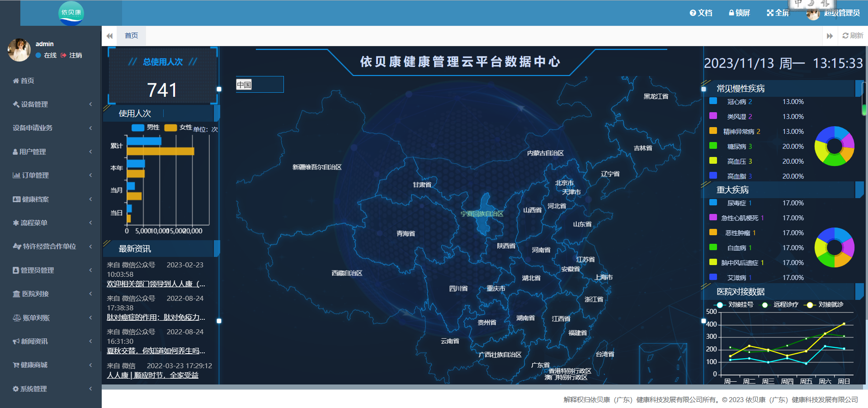Click the admin profile picture in sidebar
868x408 pixels.
point(19,50)
